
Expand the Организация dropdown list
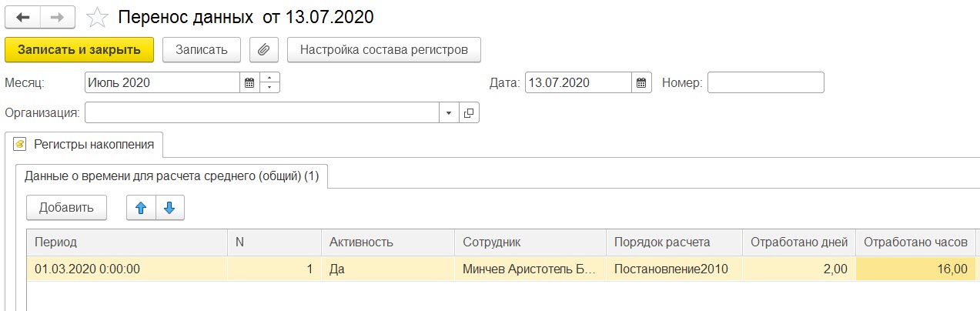pyautogui.click(x=450, y=113)
